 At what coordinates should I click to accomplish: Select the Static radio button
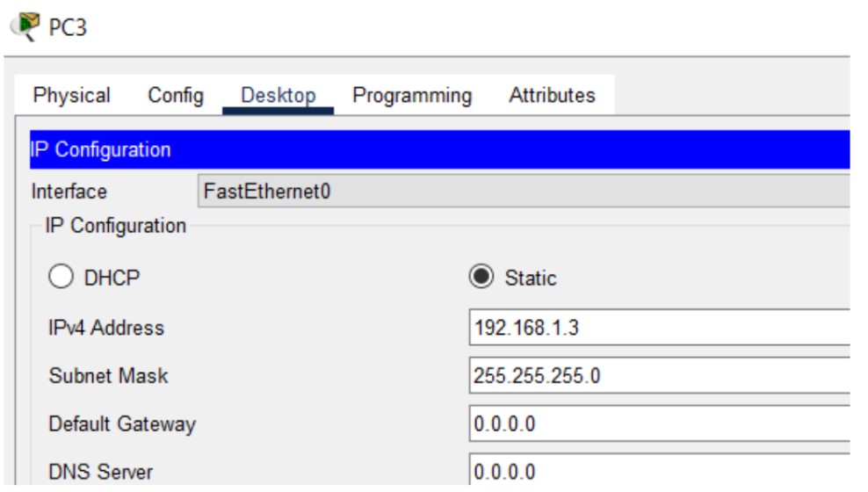(481, 276)
